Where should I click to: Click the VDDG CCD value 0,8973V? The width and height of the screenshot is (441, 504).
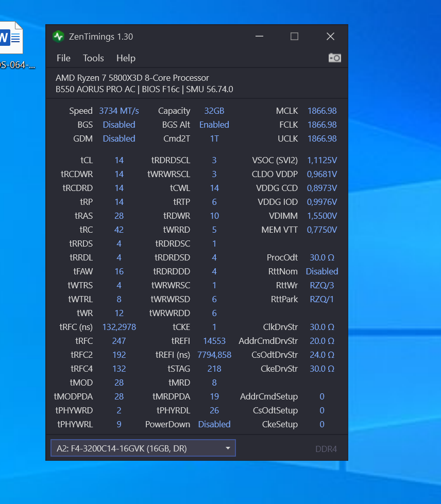click(x=322, y=188)
